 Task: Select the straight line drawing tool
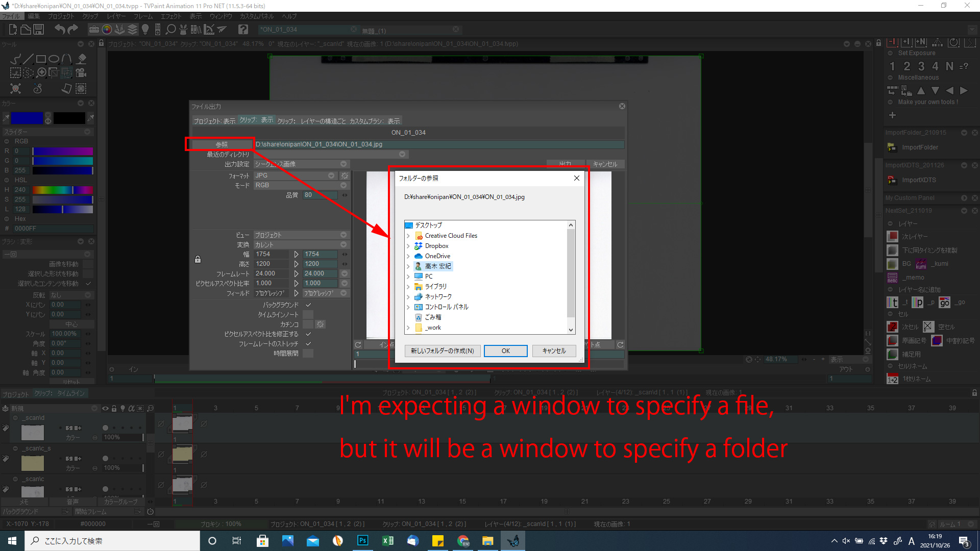tap(29, 59)
